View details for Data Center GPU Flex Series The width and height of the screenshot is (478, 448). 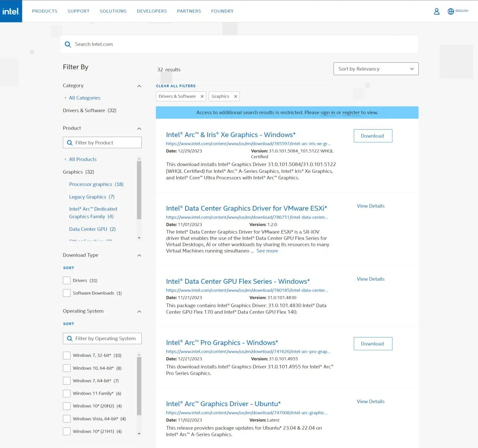[371, 279]
